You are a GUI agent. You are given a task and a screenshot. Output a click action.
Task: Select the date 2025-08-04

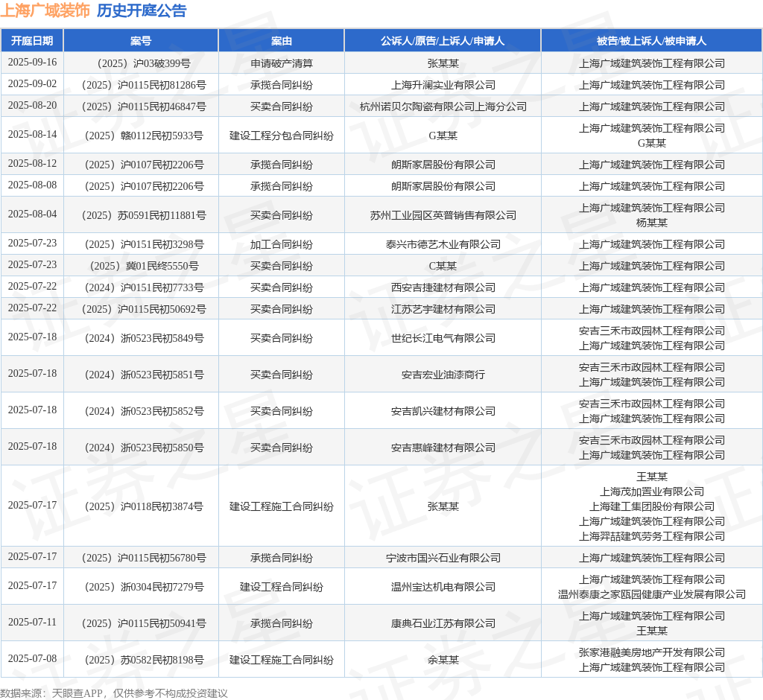click(x=32, y=214)
